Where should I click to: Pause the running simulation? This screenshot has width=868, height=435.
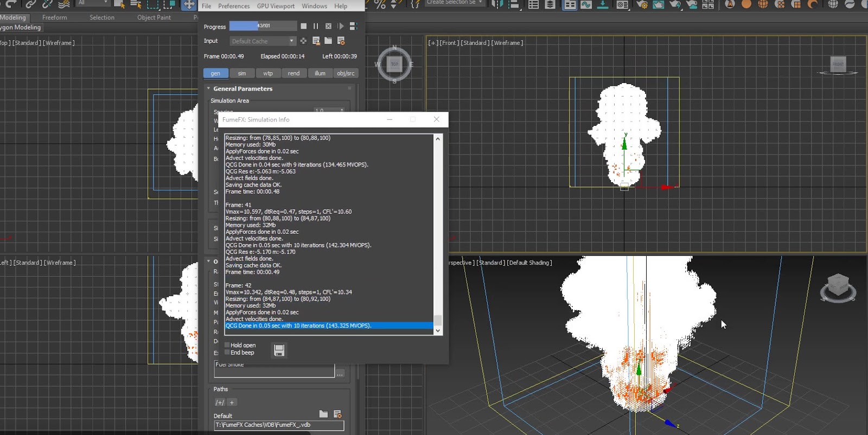(x=316, y=26)
